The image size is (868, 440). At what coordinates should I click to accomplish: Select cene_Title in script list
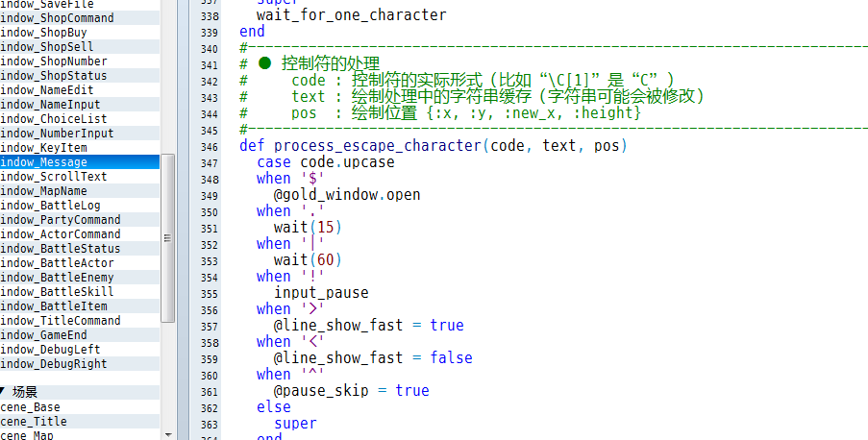click(x=80, y=421)
